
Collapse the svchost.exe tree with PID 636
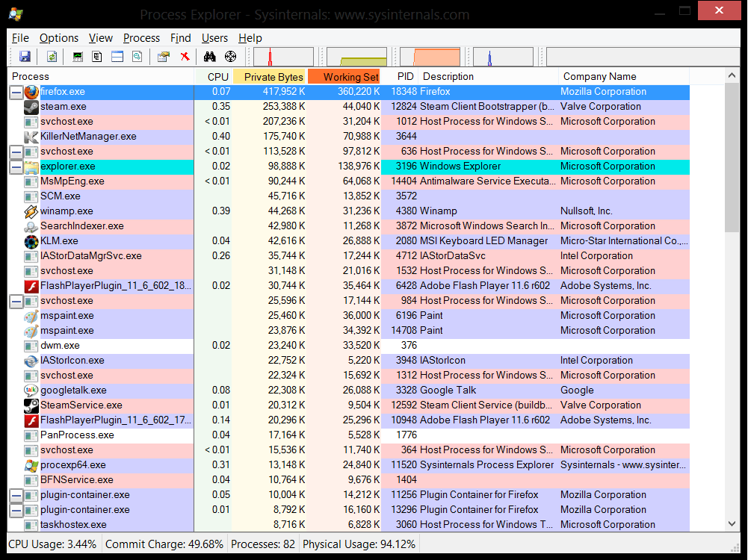click(16, 152)
